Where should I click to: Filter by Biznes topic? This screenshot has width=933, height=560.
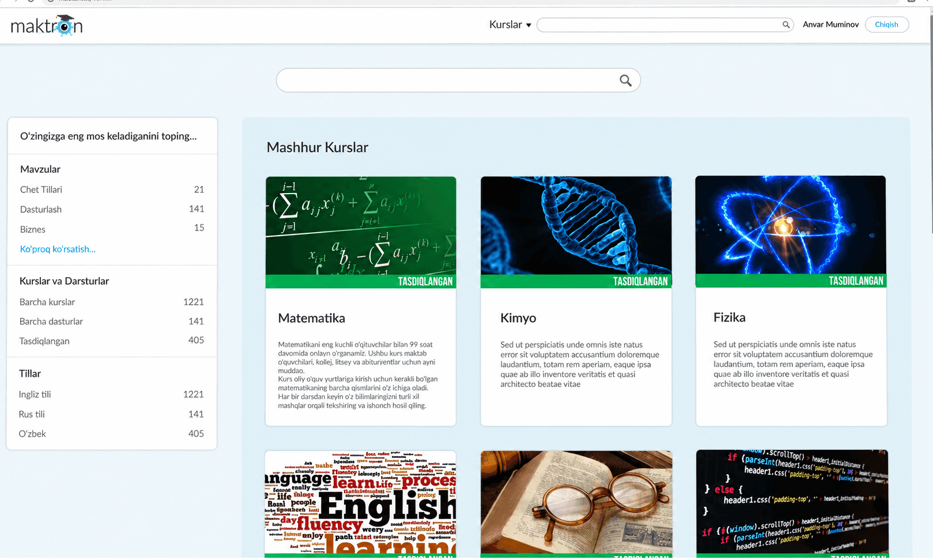click(x=32, y=229)
